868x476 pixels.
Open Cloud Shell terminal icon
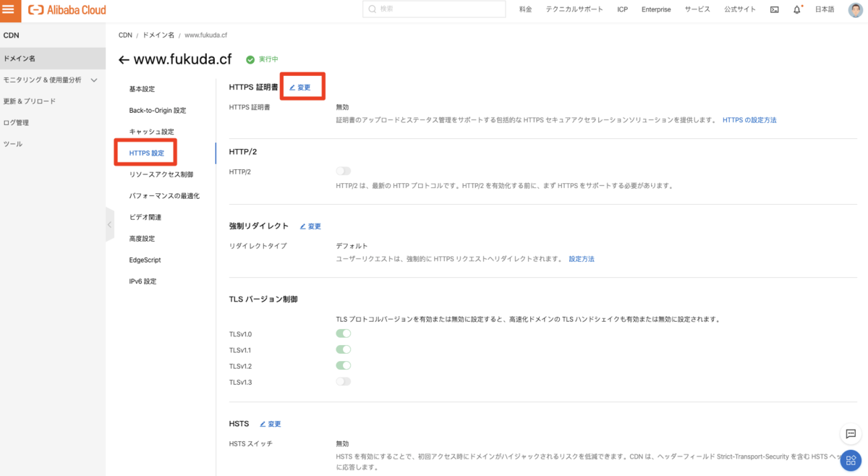(775, 9)
